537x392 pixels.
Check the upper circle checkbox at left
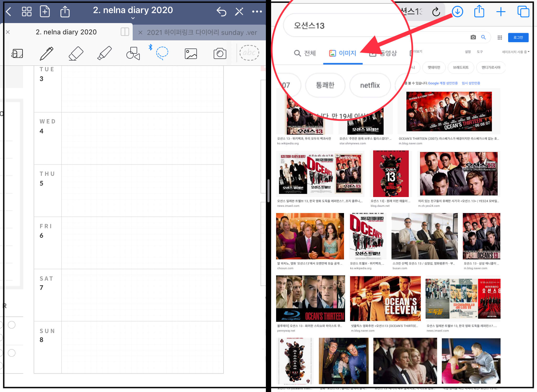12,325
